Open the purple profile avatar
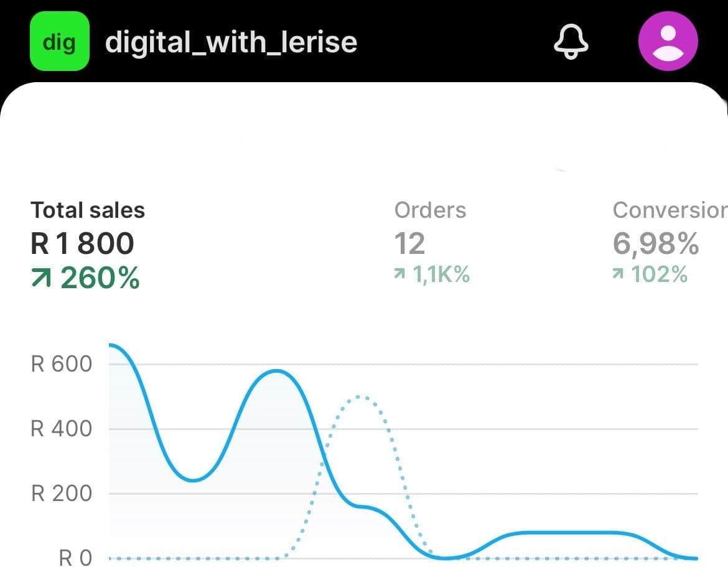This screenshot has height=567, width=728. pyautogui.click(x=668, y=42)
